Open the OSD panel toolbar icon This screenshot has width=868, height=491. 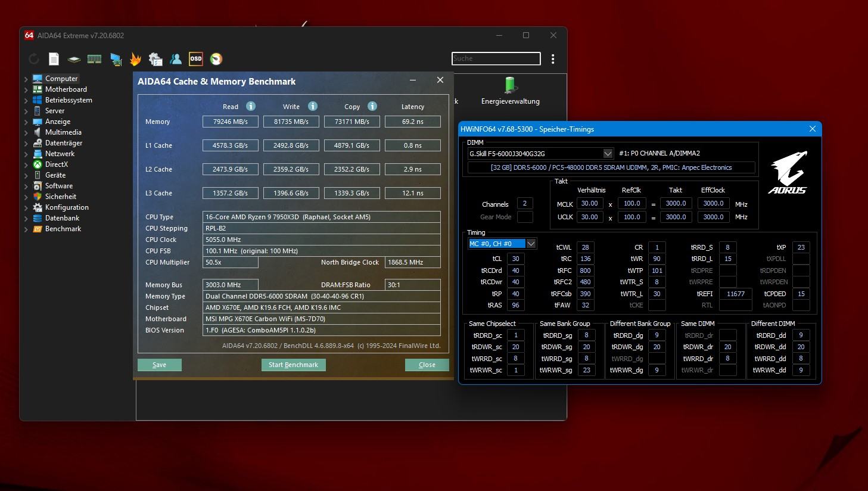coord(196,59)
